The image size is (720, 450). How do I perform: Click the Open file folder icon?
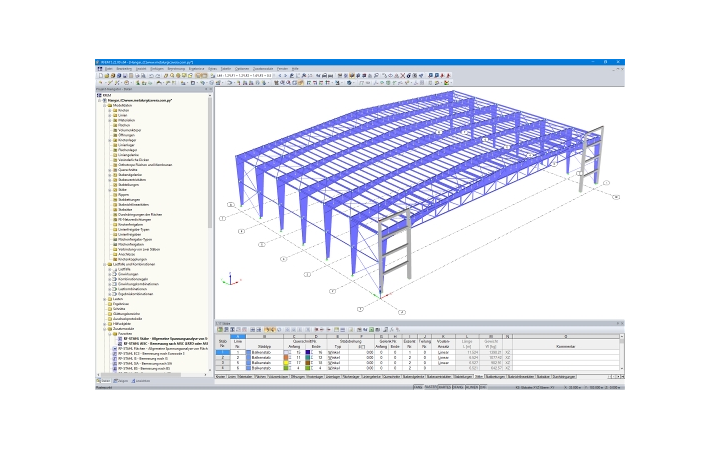pos(107,75)
